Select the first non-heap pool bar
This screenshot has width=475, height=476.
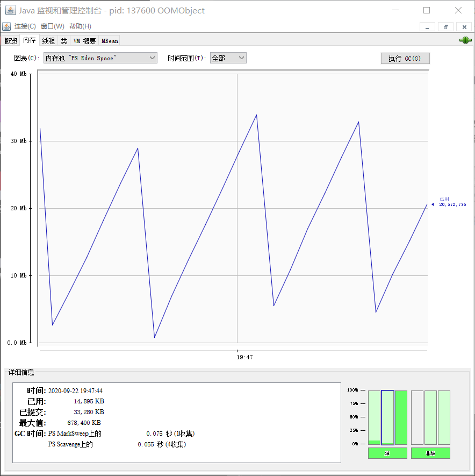417,417
